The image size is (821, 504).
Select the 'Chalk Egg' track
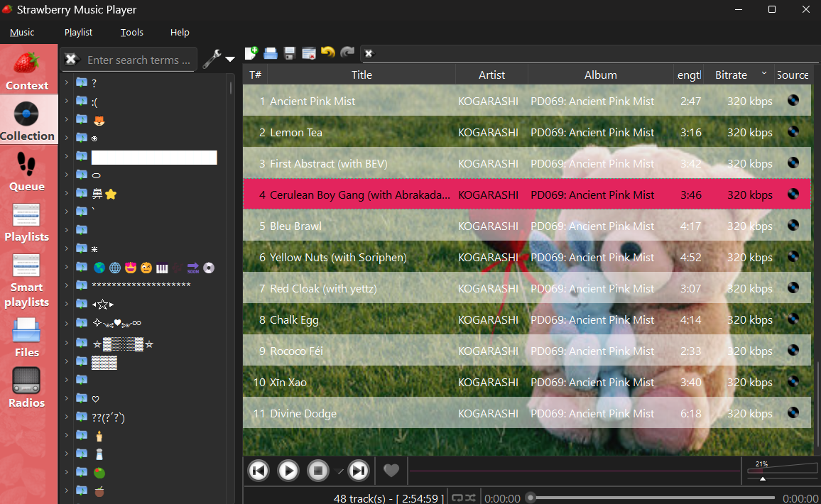click(527, 319)
